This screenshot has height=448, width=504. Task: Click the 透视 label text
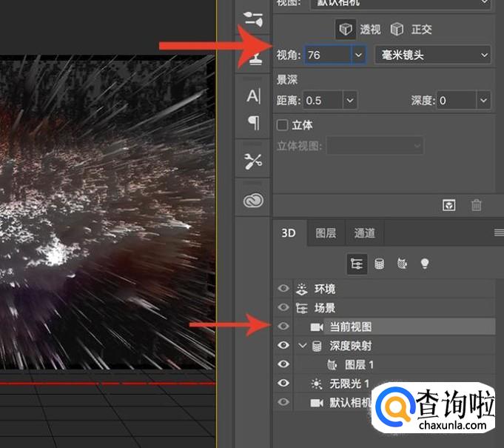(x=370, y=30)
